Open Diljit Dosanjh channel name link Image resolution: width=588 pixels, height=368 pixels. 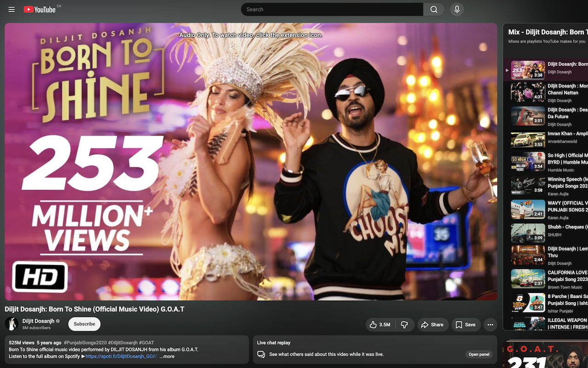(x=38, y=321)
